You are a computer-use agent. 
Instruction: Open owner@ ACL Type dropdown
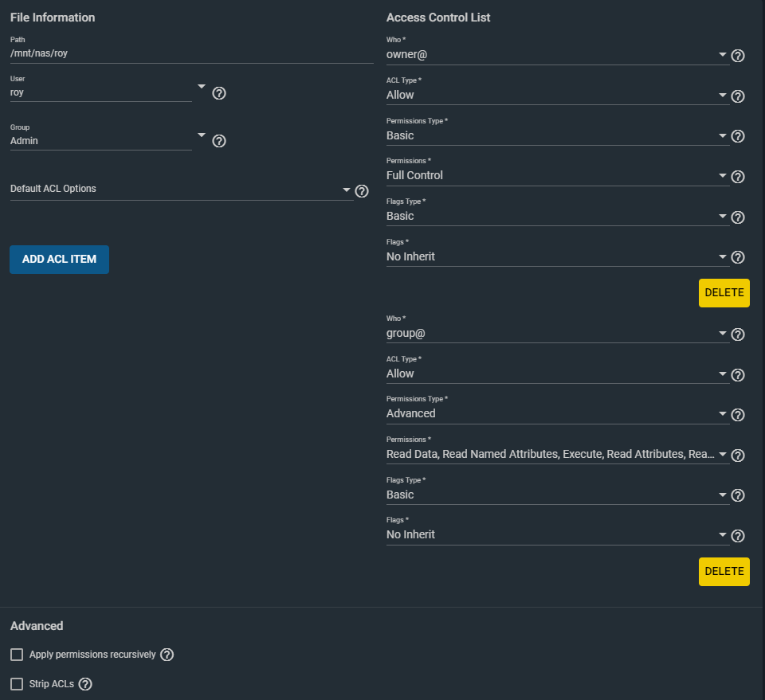click(x=557, y=95)
